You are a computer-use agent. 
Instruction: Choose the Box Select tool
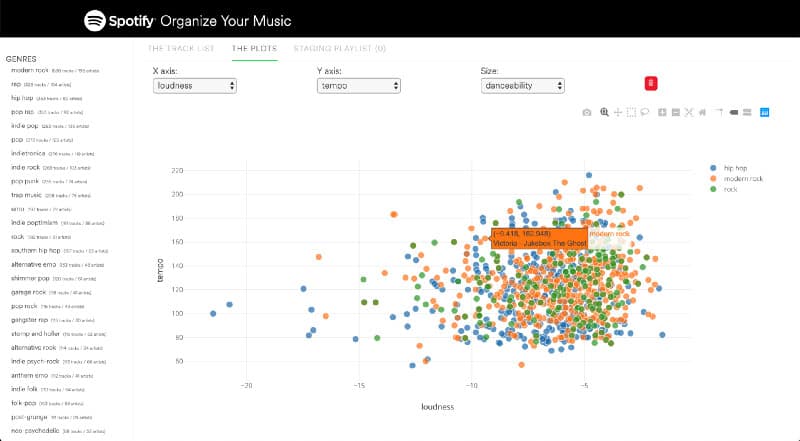(x=632, y=111)
